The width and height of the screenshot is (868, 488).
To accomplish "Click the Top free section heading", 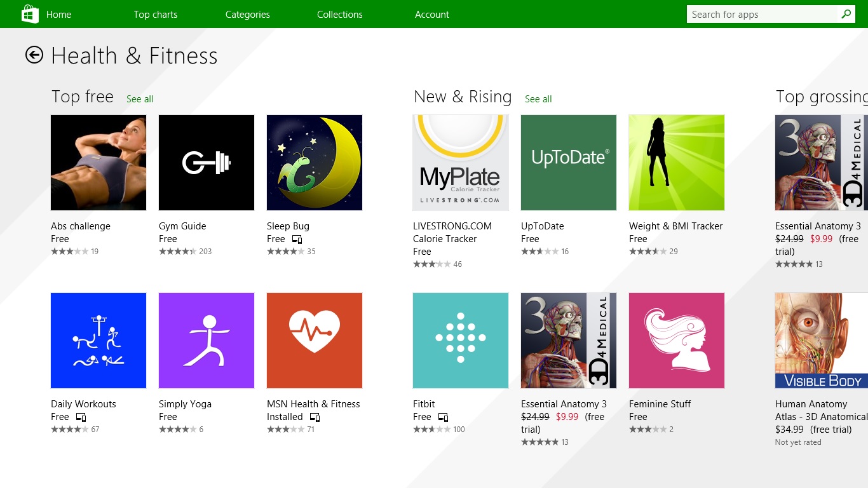I will [x=83, y=97].
